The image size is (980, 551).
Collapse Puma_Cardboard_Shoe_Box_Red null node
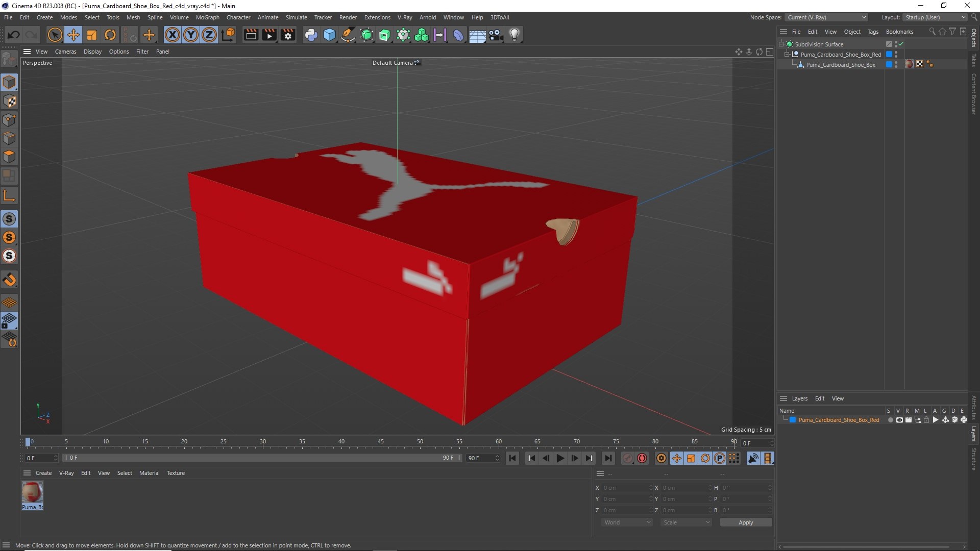787,55
